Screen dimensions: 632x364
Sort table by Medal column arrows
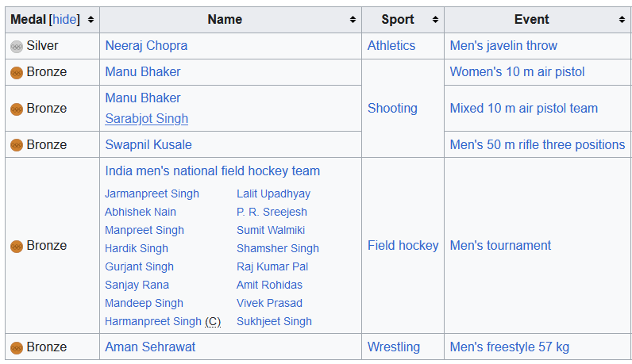[91, 19]
